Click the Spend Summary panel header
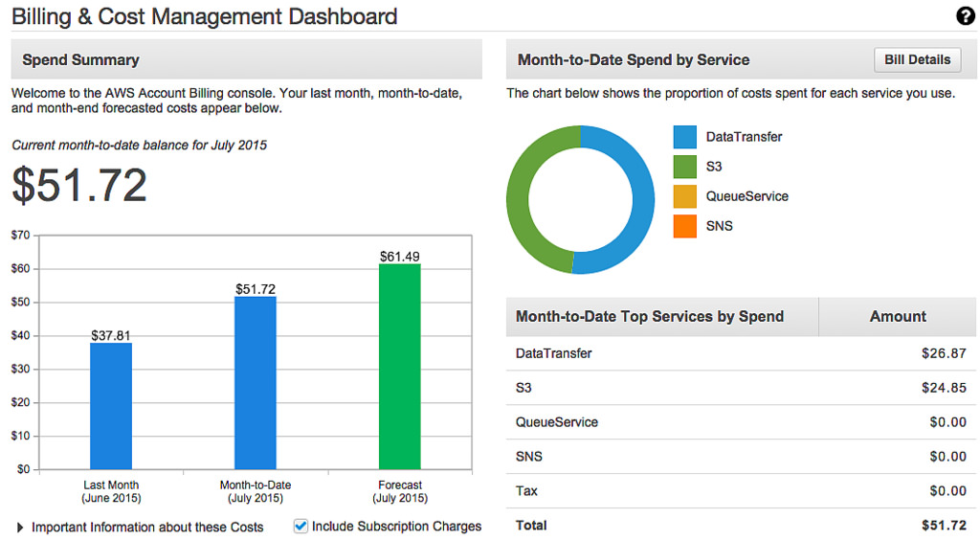The height and width of the screenshot is (541, 980). (246, 59)
